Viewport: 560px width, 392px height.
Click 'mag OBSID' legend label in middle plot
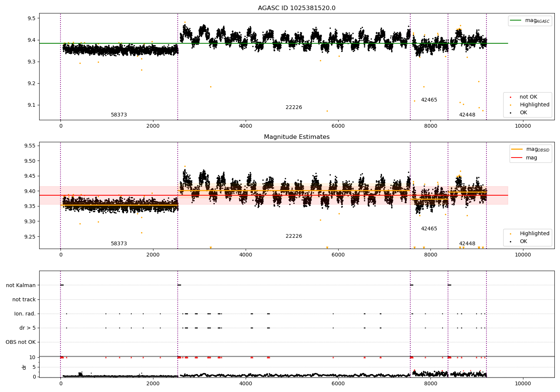538,149
